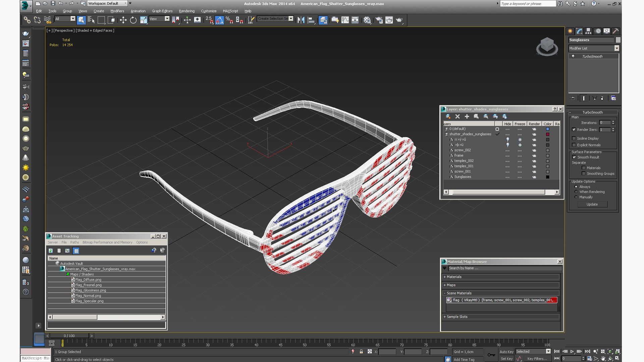Click Create New Layer in Layer dialog
Screen dimensions: 644x362
[x=448, y=116]
